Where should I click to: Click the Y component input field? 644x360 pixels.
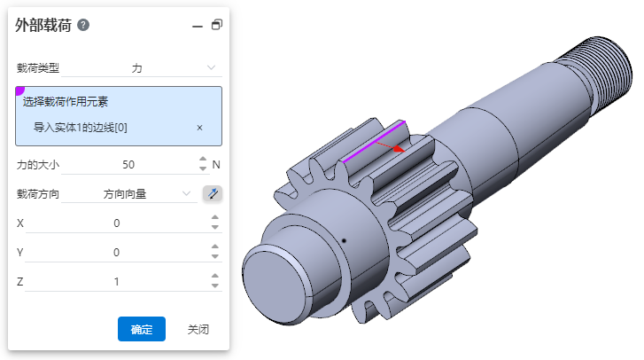pos(117,253)
